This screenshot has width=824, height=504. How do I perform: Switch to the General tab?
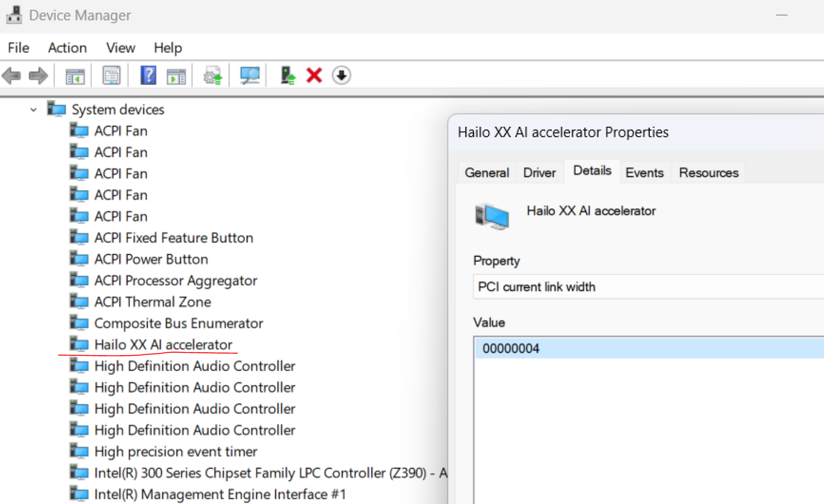coord(487,172)
